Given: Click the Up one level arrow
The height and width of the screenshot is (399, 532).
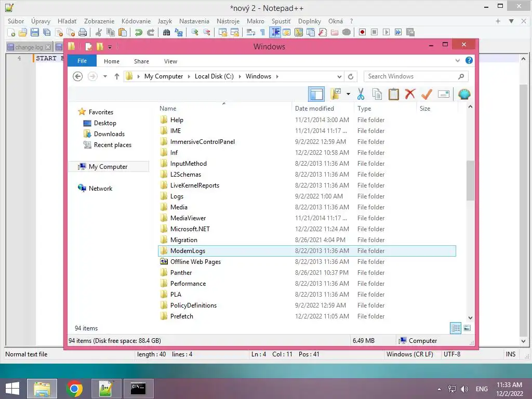Looking at the screenshot, I should click(117, 76).
